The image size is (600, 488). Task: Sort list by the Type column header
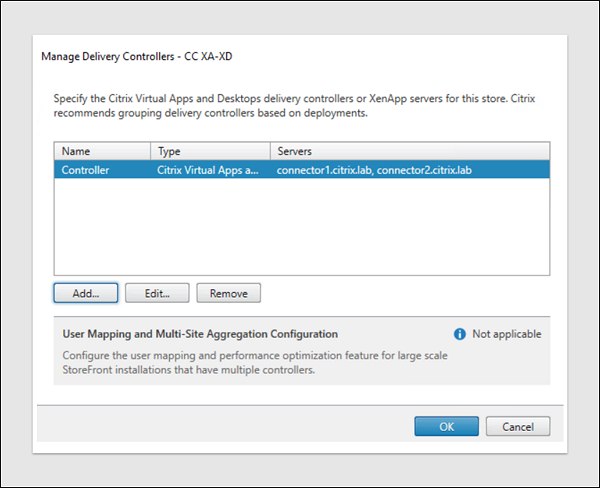[x=209, y=151]
